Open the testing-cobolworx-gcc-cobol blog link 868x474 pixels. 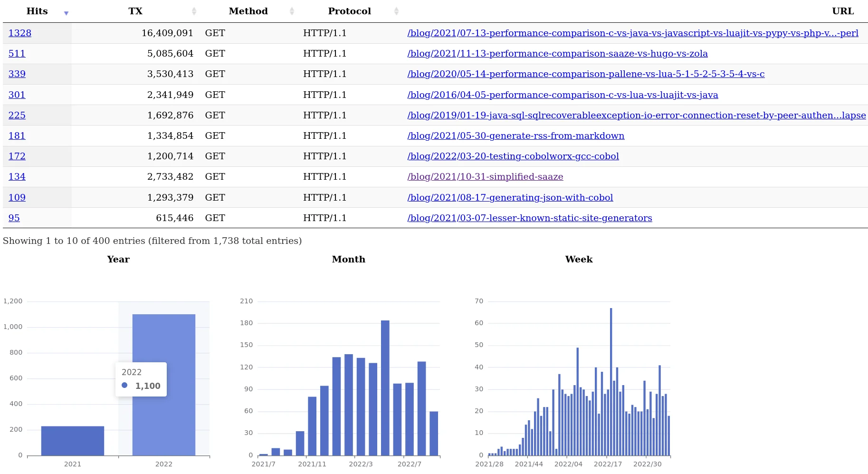pyautogui.click(x=513, y=156)
